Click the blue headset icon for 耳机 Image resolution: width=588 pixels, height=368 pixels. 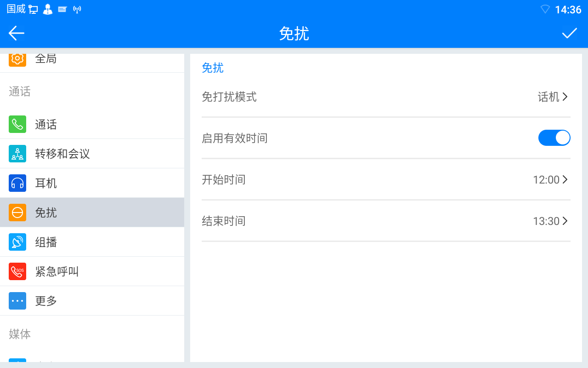point(17,183)
